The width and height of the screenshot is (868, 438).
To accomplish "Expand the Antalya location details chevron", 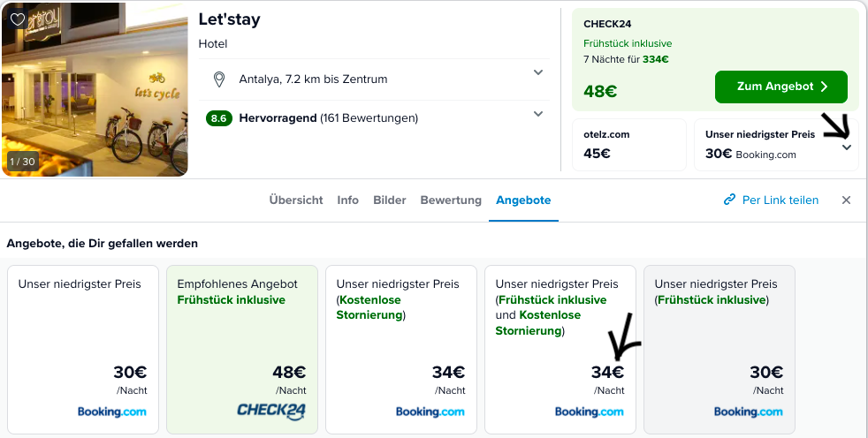I will pyautogui.click(x=538, y=72).
